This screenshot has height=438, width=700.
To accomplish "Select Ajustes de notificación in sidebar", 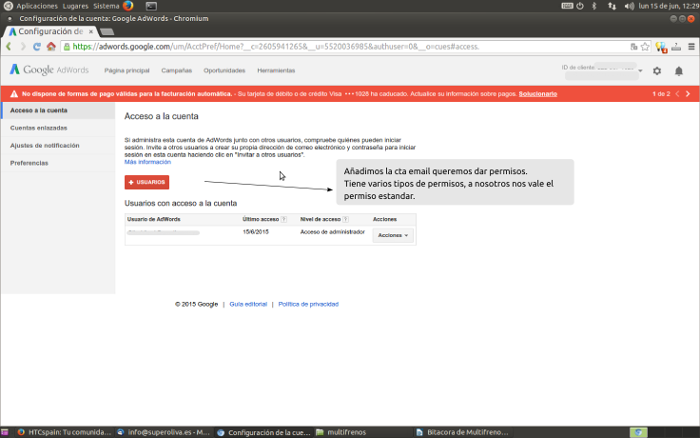I will (58, 146).
